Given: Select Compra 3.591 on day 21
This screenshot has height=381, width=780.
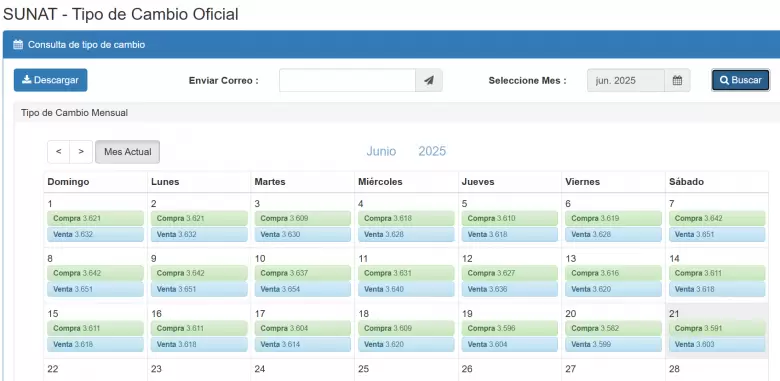Looking at the screenshot, I should click(x=717, y=328).
